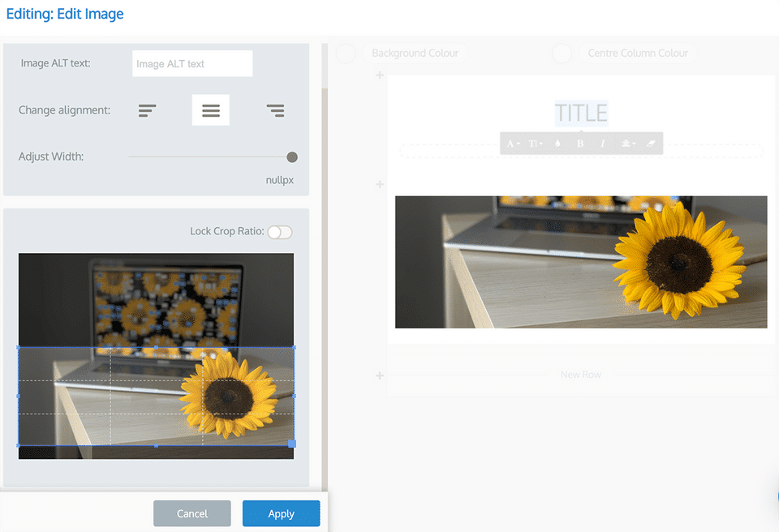Viewport: 779px width, 532px height.
Task: Select center alignment option
Action: [211, 110]
